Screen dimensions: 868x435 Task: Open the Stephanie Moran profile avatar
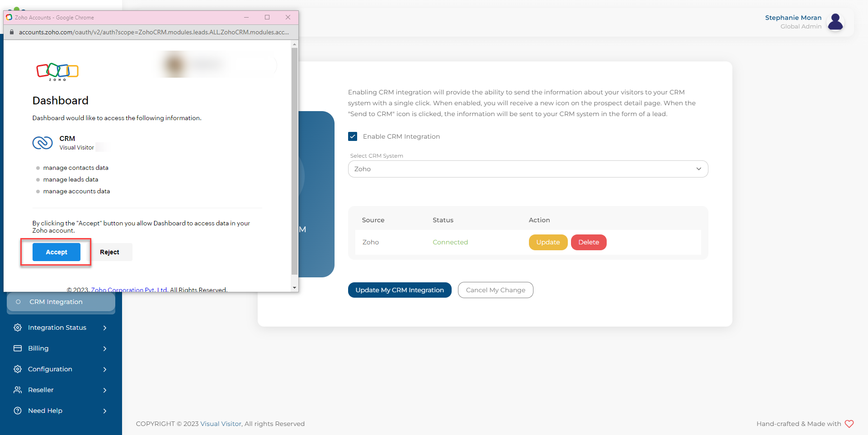(835, 22)
